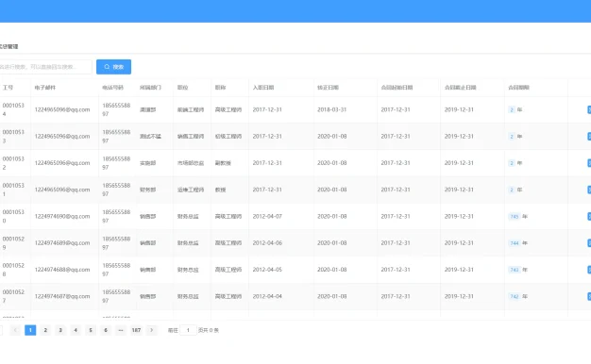Select employee ID 00010533 cell
Image resolution: width=591 pixels, height=364 pixels.
point(13,137)
